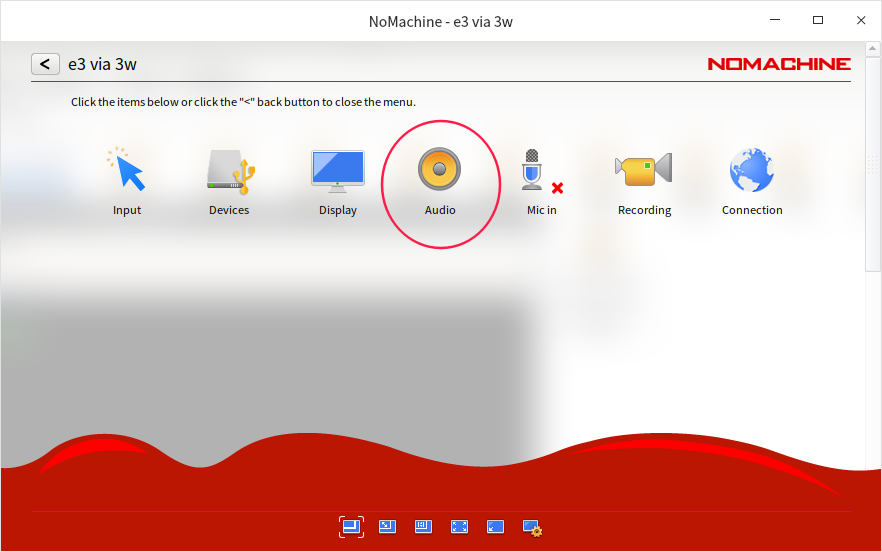Click the NoMachine logo
This screenshot has height=552, width=882.
(779, 64)
